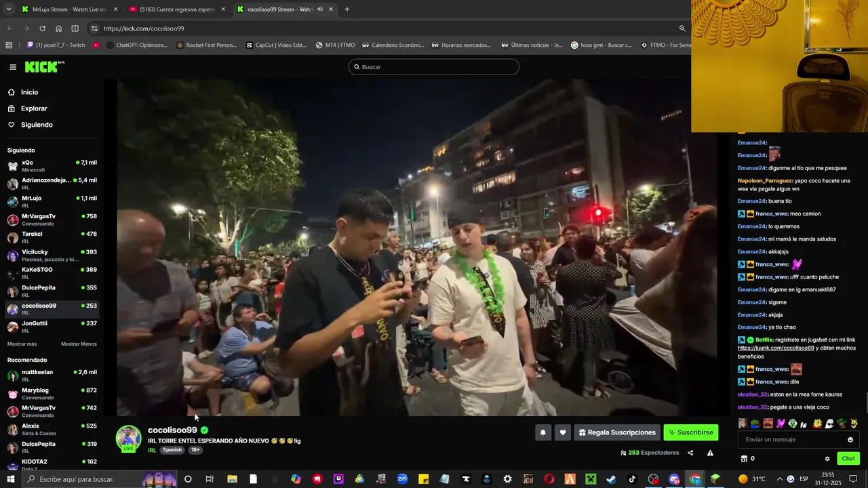Screen dimensions: 868x488
Task: Click the IRL category link
Action: tap(152, 450)
